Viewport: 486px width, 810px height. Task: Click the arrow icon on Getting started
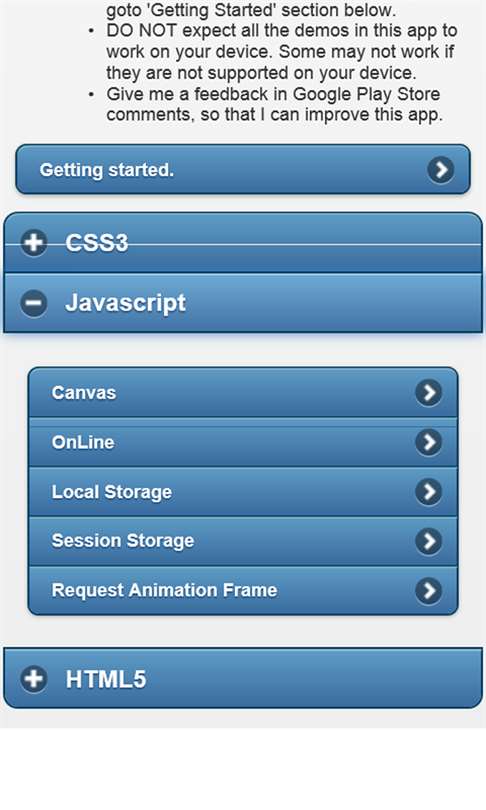[441, 169]
